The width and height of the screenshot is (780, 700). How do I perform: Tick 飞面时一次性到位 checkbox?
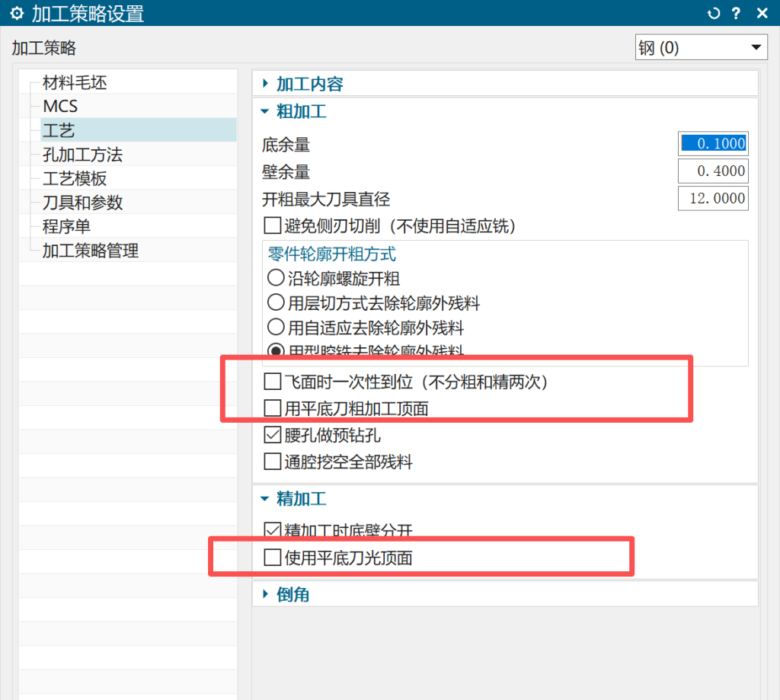click(272, 382)
